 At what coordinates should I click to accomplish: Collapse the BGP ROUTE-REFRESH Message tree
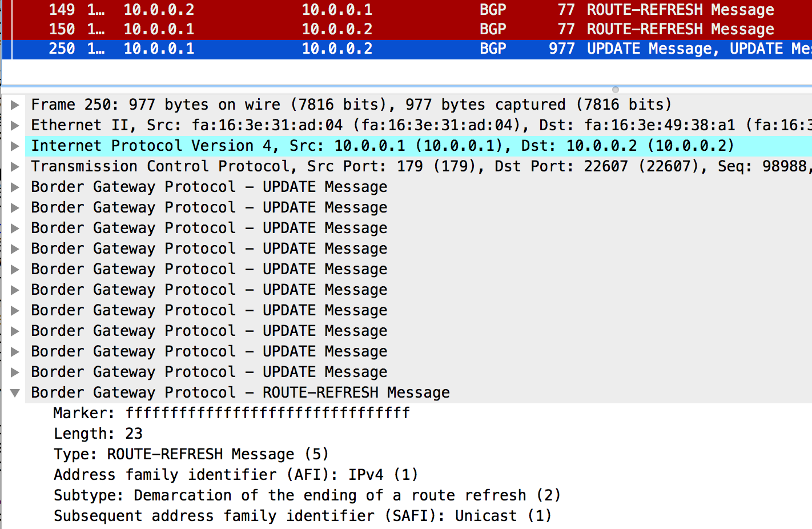click(15, 393)
